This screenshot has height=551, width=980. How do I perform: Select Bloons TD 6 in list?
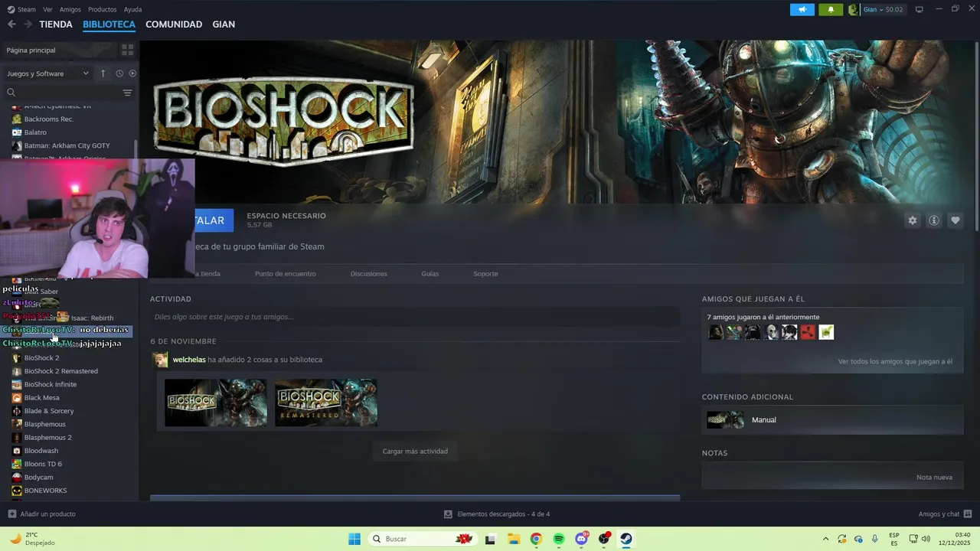(x=43, y=464)
